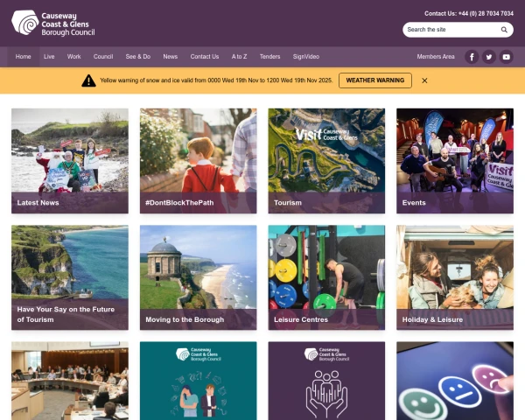Viewport: 525px width, 420px height.
Task: Open the Tenders menu item
Action: (x=269, y=57)
